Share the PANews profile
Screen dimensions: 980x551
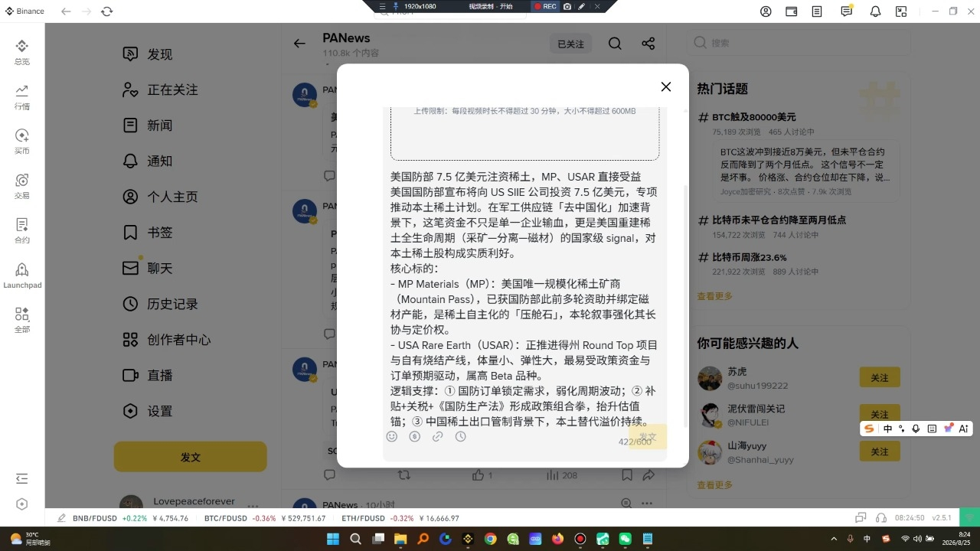648,44
